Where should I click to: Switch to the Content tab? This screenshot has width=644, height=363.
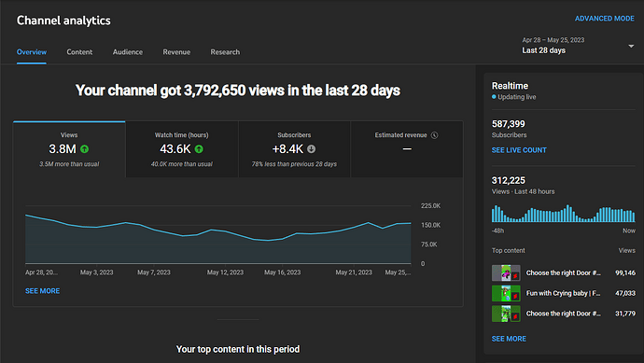[79, 52]
